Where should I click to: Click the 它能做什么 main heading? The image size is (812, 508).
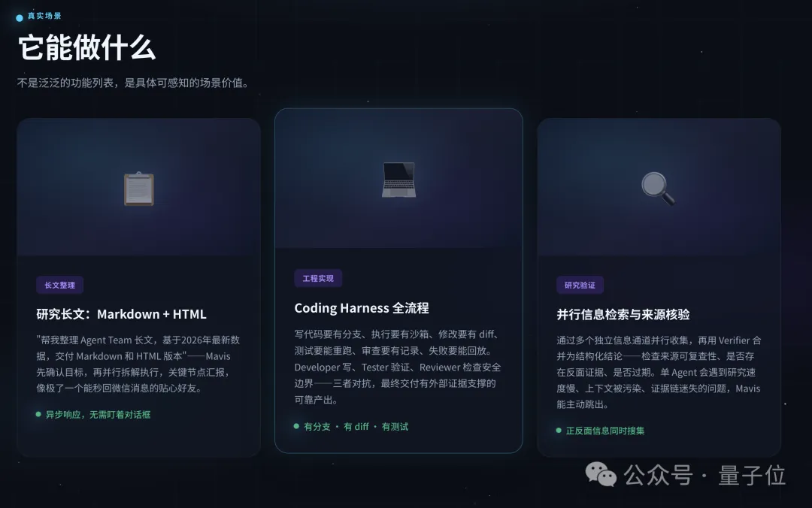click(x=87, y=48)
